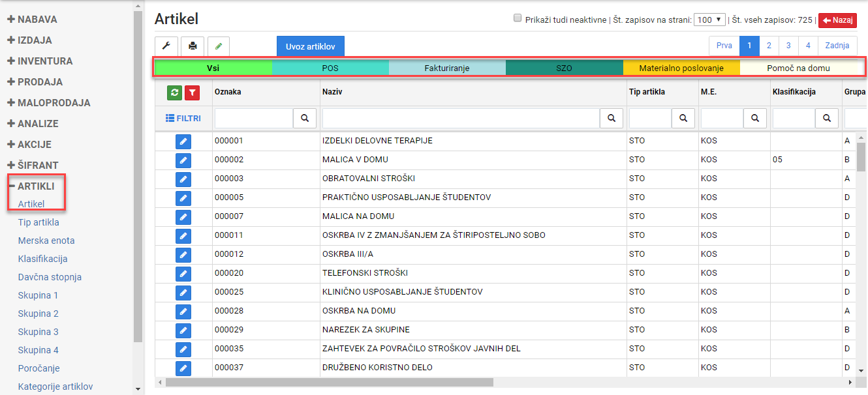Go to pagination page 2
The height and width of the screenshot is (395, 868).
tap(769, 46)
